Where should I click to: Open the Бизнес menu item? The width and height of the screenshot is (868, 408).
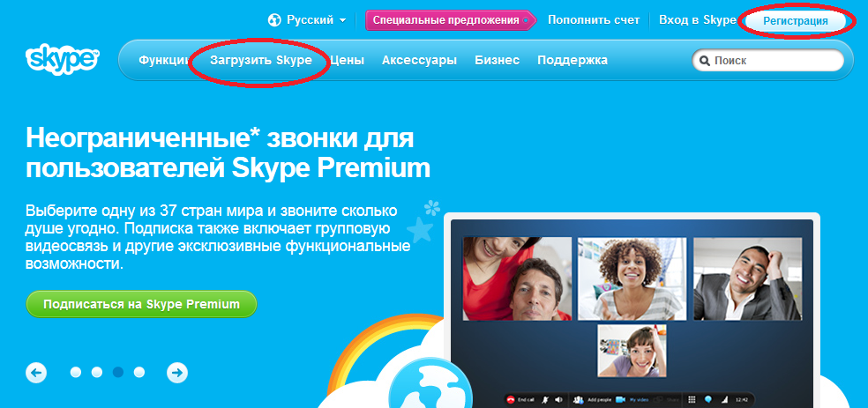498,60
